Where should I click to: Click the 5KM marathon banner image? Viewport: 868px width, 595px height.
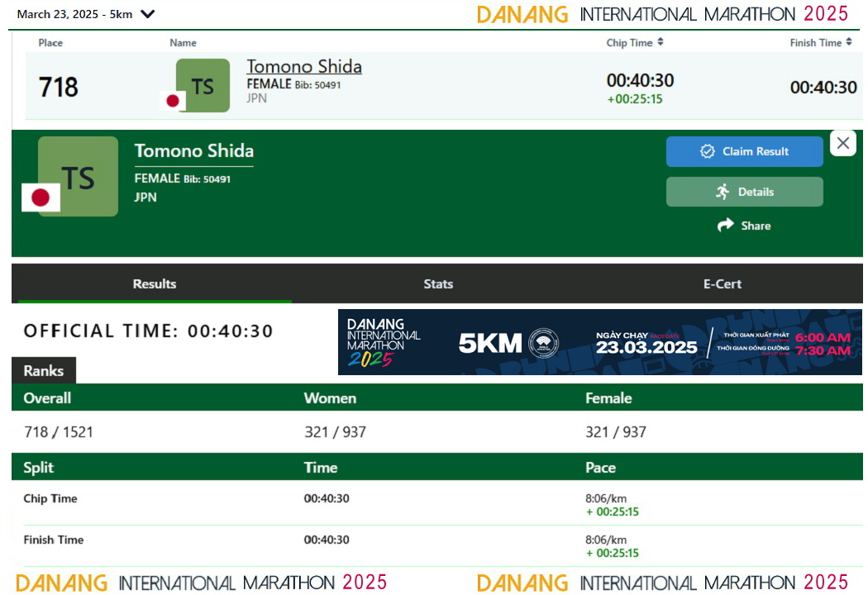[x=600, y=342]
